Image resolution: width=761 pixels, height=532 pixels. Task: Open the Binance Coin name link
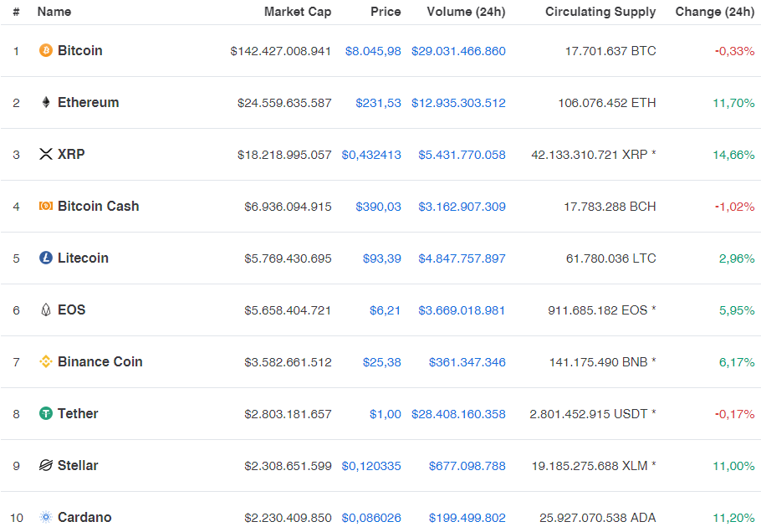pos(100,361)
